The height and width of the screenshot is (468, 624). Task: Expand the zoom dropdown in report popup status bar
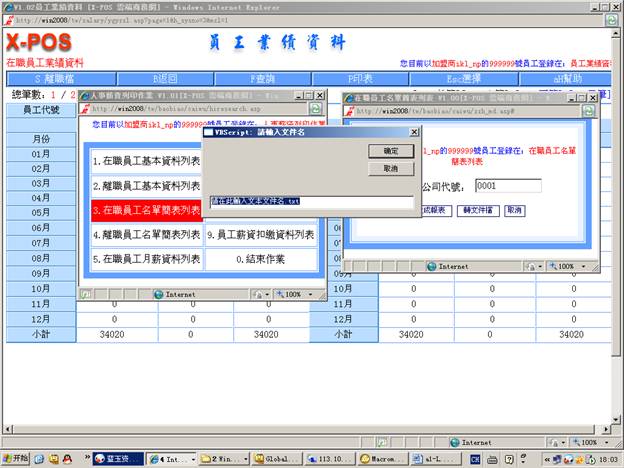[x=566, y=266]
